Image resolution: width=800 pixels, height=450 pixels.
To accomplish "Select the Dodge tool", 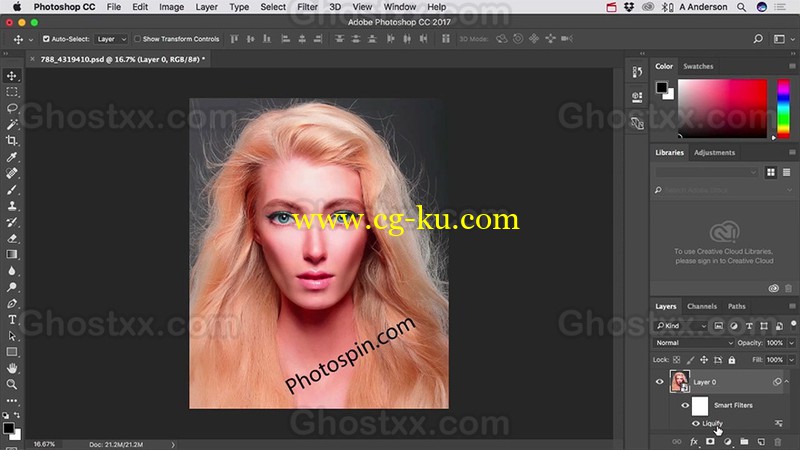I will coord(12,287).
